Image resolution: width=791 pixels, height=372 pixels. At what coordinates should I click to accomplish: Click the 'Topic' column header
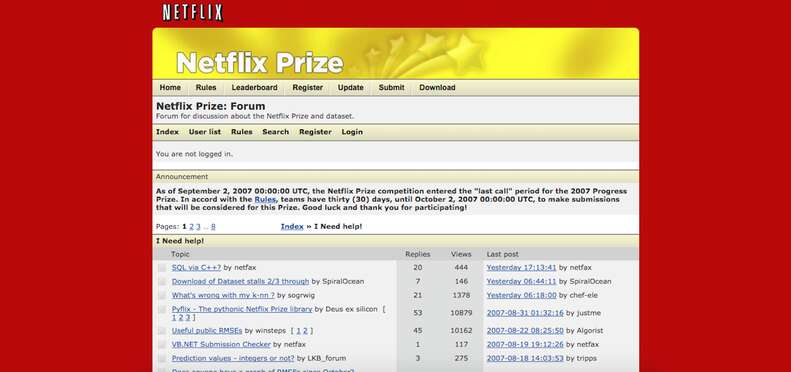pyautogui.click(x=180, y=254)
